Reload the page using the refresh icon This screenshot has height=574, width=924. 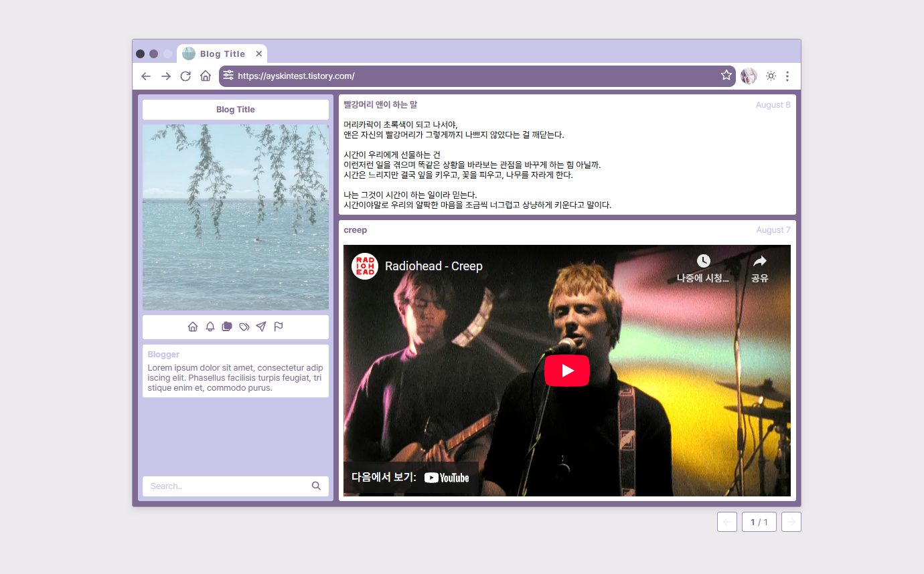[185, 76]
